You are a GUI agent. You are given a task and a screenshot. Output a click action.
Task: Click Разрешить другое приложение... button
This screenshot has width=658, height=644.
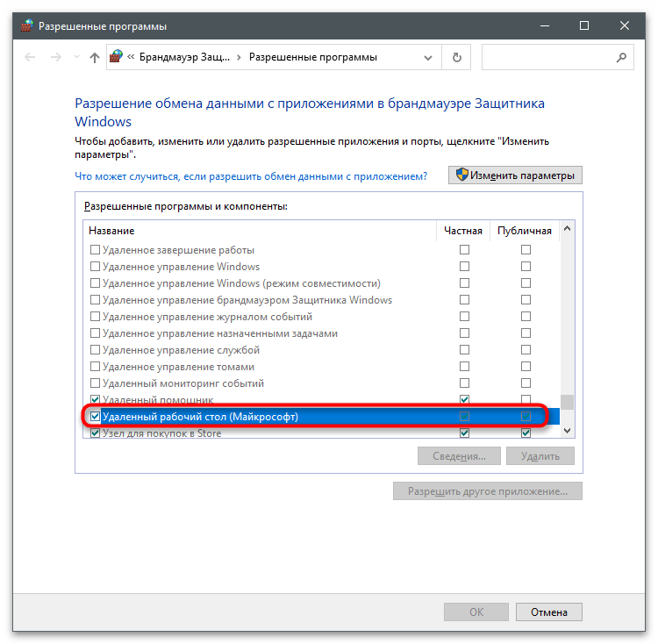point(488,490)
